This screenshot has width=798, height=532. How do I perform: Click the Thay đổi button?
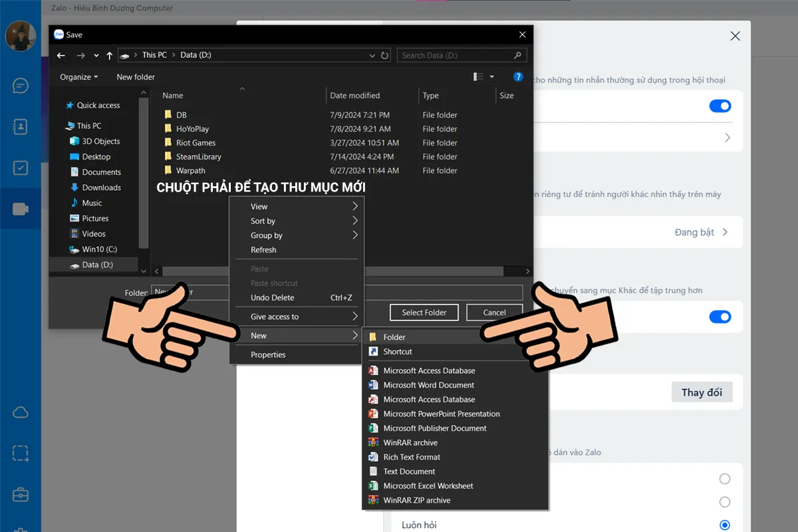702,392
